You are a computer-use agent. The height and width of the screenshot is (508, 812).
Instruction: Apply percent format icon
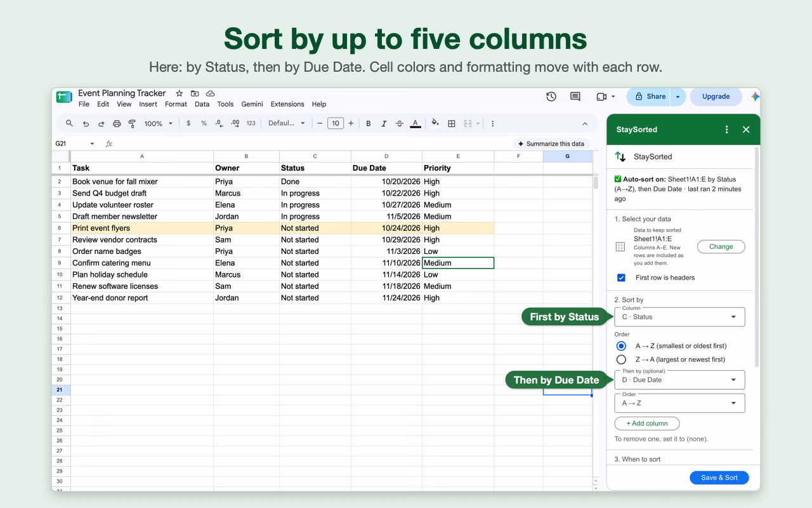pos(204,123)
